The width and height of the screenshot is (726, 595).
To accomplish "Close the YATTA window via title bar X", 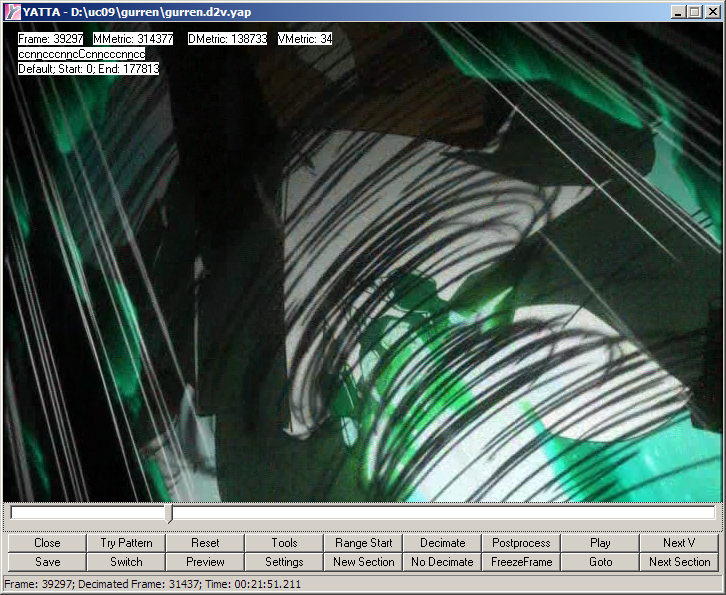I will (713, 12).
